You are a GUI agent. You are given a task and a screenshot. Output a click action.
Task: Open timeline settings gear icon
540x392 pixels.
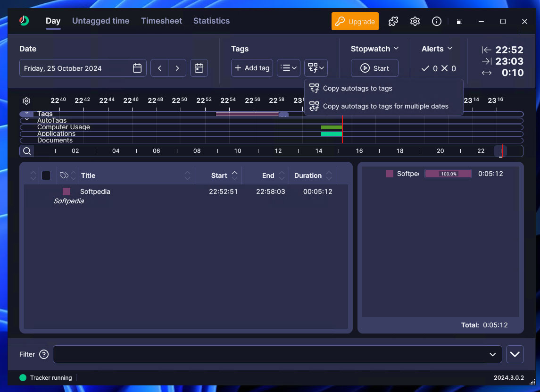click(26, 101)
